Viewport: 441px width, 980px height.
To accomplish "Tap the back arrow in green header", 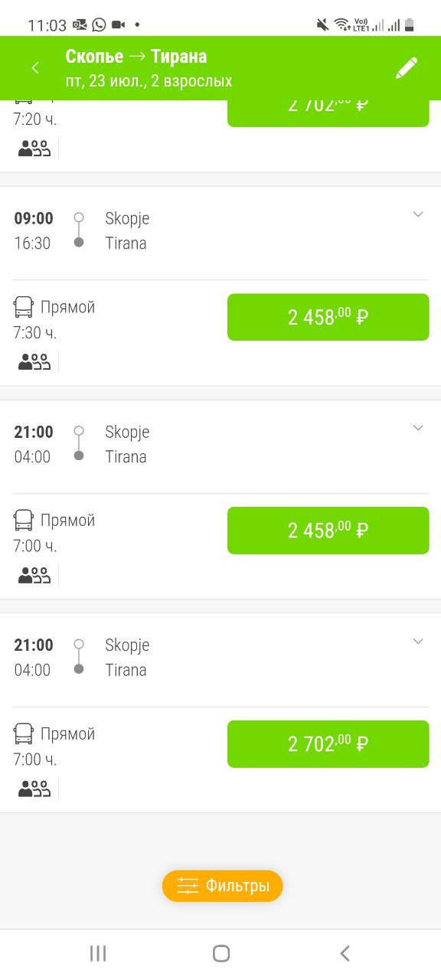I will pyautogui.click(x=34, y=68).
